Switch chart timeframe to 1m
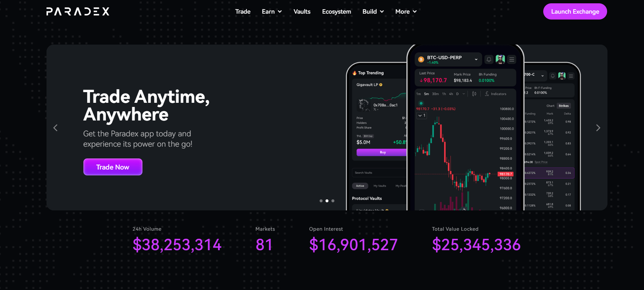Viewport: 644px width, 290px height. click(419, 94)
